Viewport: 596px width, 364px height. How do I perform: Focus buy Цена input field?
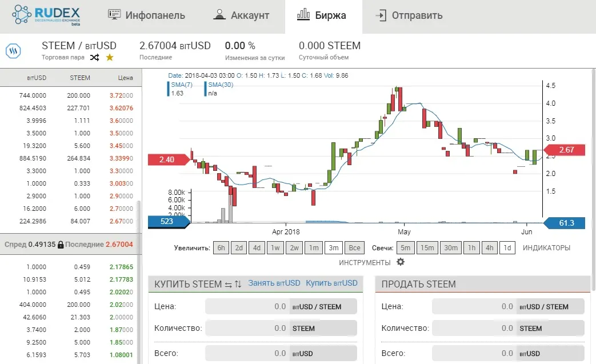(247, 306)
